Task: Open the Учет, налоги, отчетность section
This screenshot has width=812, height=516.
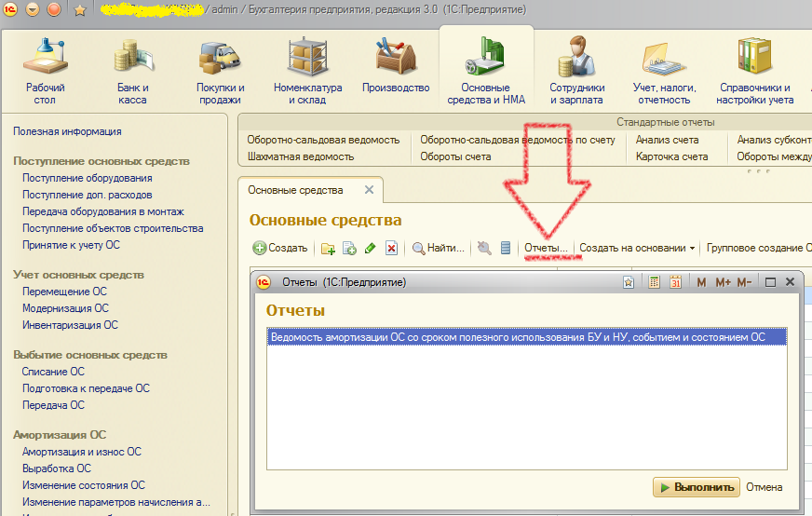Action: (x=665, y=72)
